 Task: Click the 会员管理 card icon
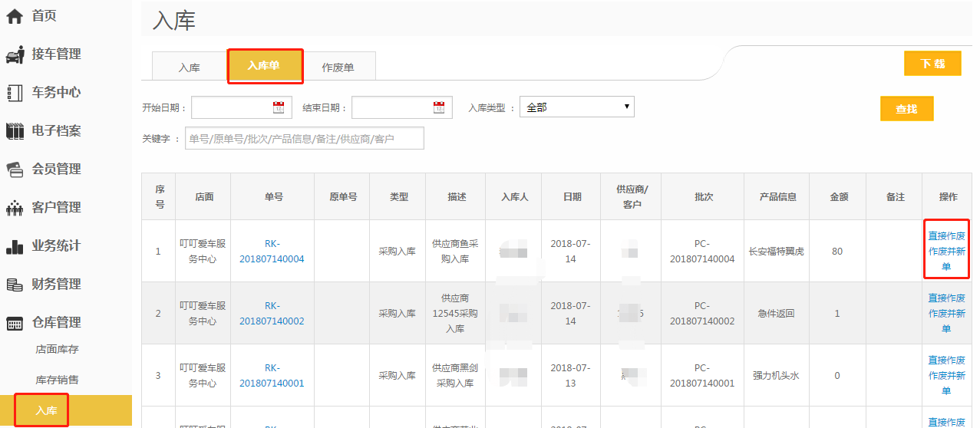(x=15, y=170)
